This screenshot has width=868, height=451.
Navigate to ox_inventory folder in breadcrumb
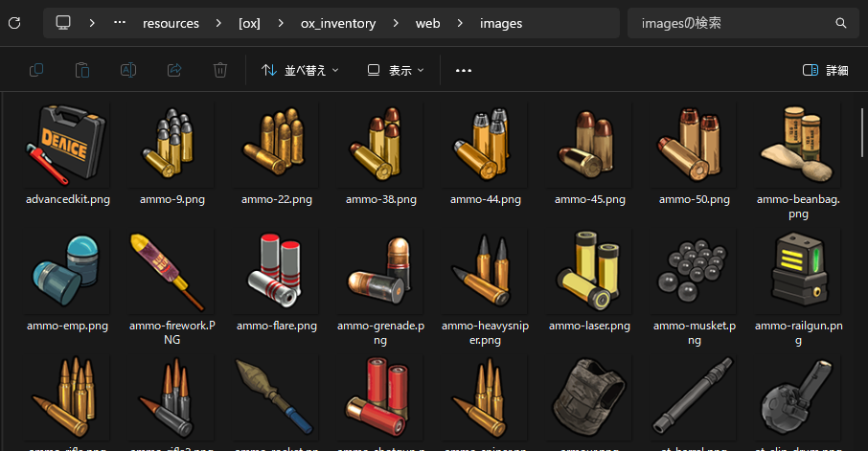[337, 23]
